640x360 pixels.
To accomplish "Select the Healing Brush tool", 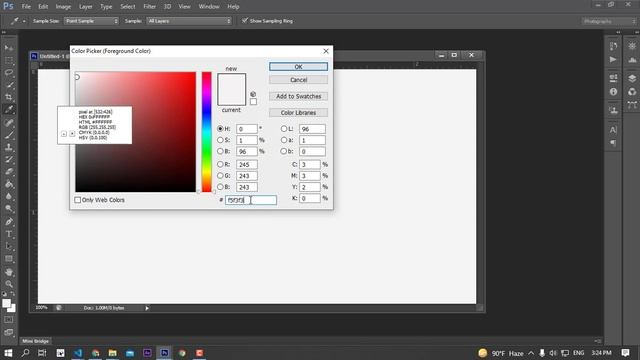I will [9, 122].
